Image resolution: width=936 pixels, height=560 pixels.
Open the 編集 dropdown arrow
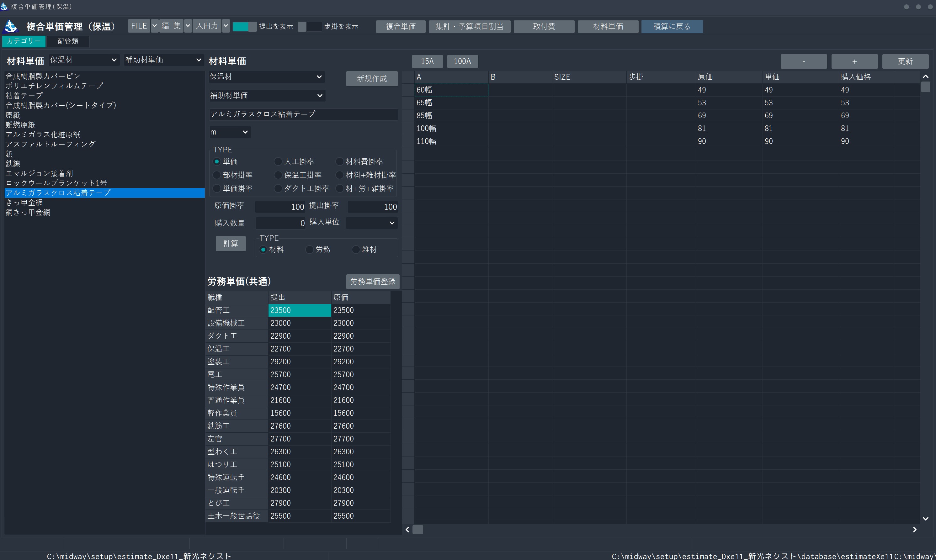pos(188,26)
